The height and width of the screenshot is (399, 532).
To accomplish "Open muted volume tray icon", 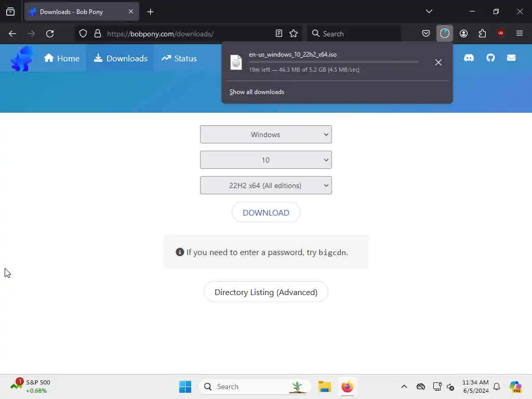I will [450, 387].
